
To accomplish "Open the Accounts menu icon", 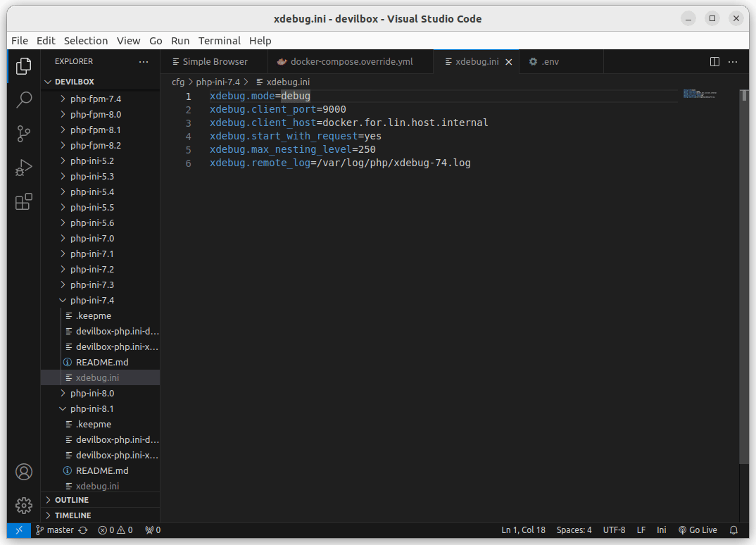I will [24, 471].
